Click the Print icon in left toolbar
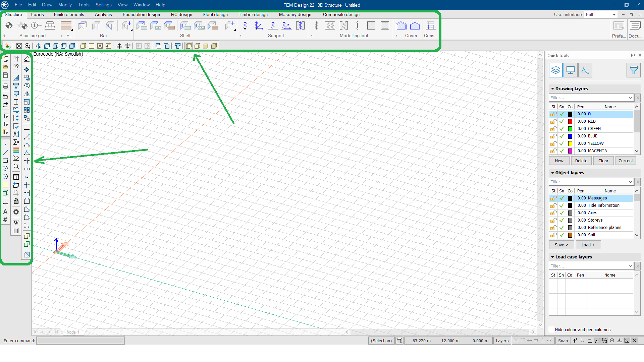The image size is (644, 362). (5, 86)
